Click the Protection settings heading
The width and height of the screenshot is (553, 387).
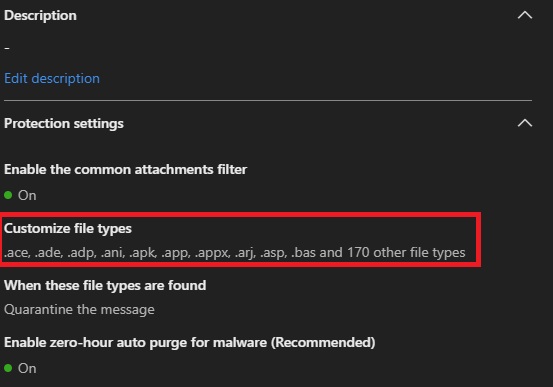[x=64, y=123]
